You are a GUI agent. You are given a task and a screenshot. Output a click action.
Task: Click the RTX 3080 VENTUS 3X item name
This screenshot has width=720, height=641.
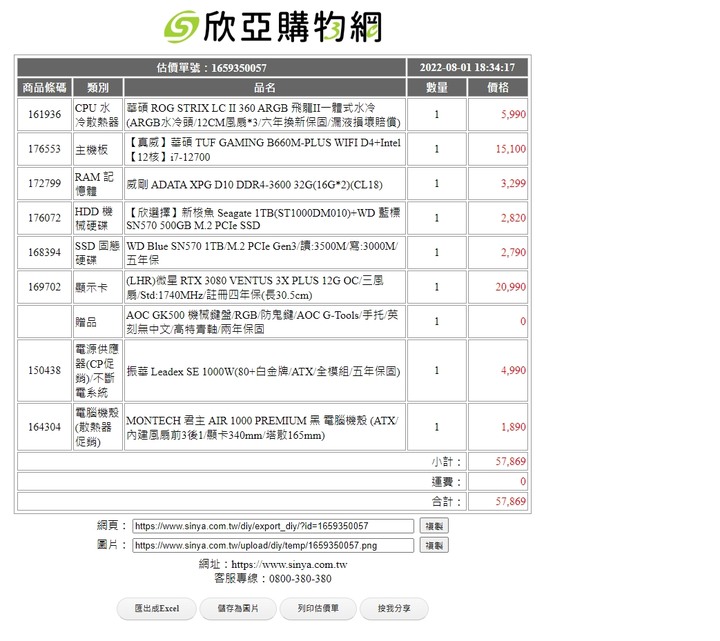(x=255, y=287)
